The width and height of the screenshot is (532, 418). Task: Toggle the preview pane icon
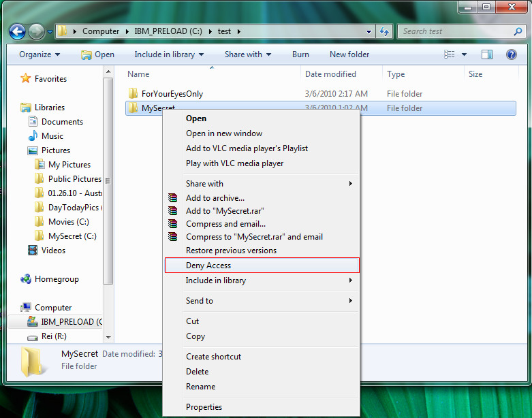tap(487, 54)
